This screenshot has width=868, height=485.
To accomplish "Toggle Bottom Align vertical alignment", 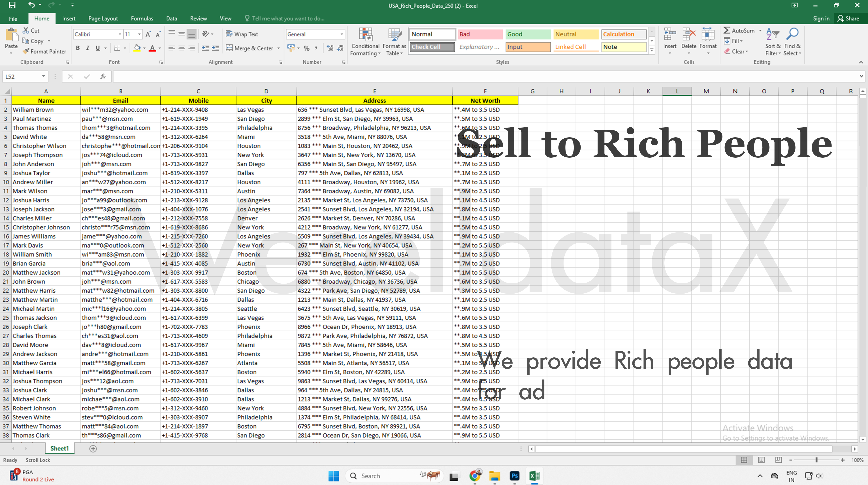I will 191,34.
